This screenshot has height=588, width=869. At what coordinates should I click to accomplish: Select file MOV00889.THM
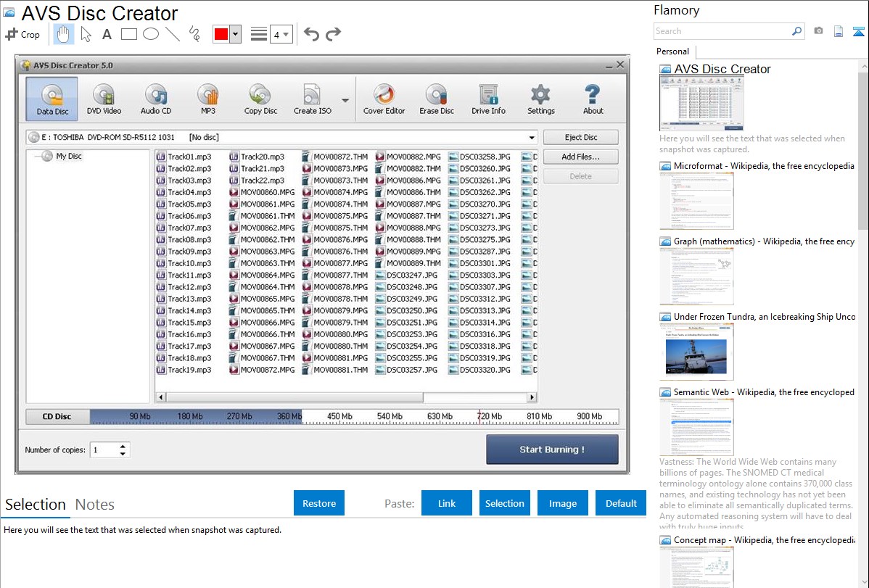pyautogui.click(x=408, y=263)
